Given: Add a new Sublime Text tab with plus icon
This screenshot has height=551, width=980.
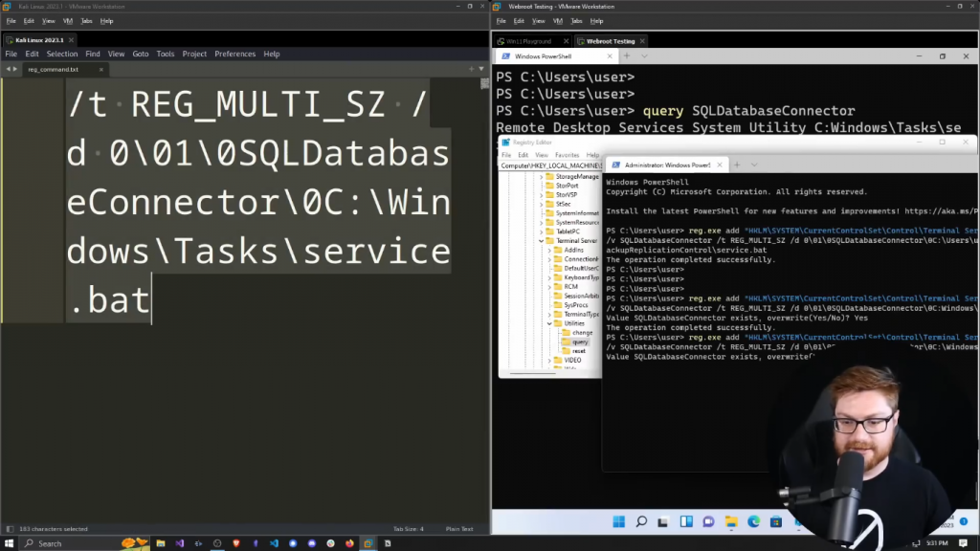Looking at the screenshot, I should point(471,69).
